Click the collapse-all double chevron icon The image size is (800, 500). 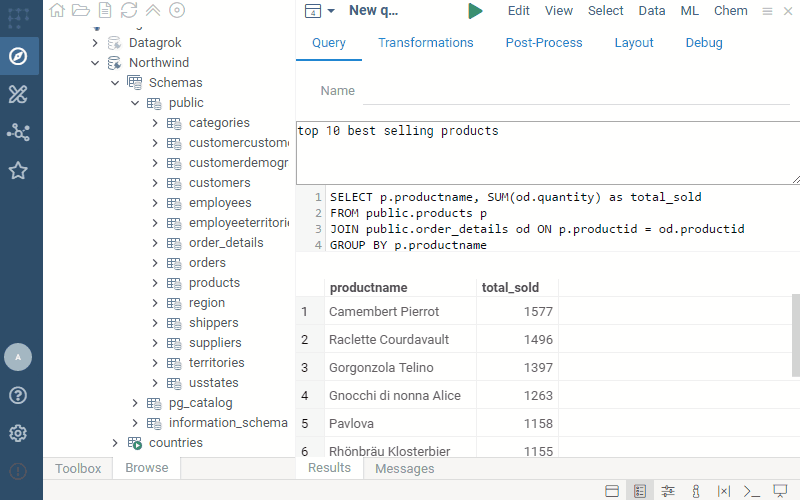pos(153,10)
